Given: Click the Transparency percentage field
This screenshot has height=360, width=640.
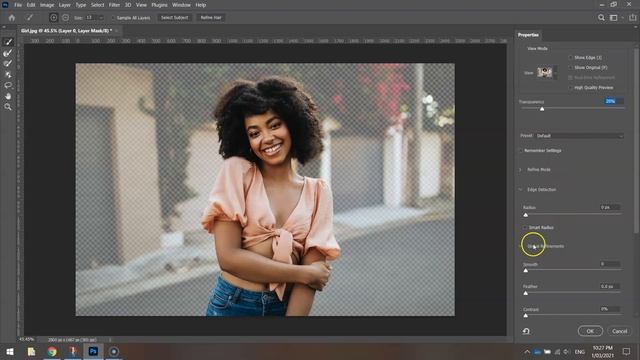Looking at the screenshot, I should [x=613, y=101].
